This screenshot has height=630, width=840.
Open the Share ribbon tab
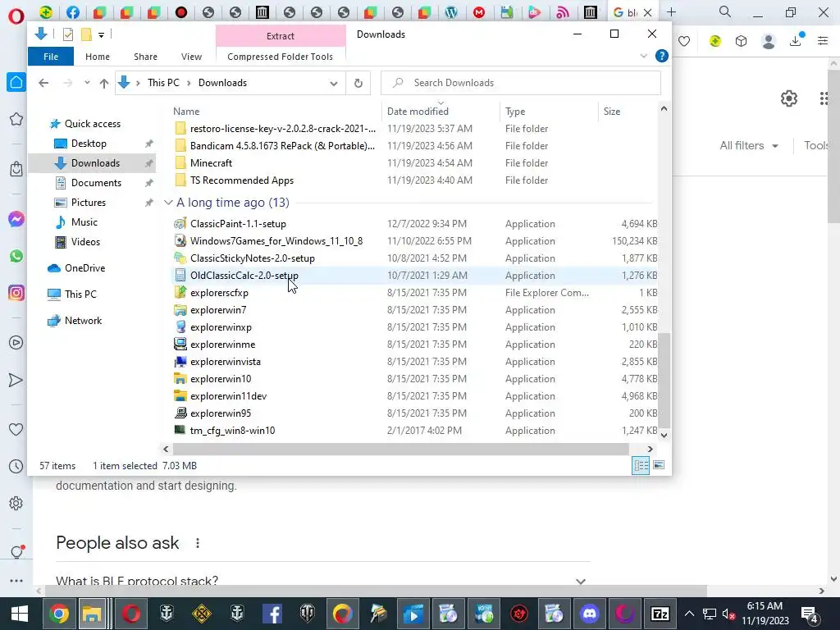[x=145, y=57]
